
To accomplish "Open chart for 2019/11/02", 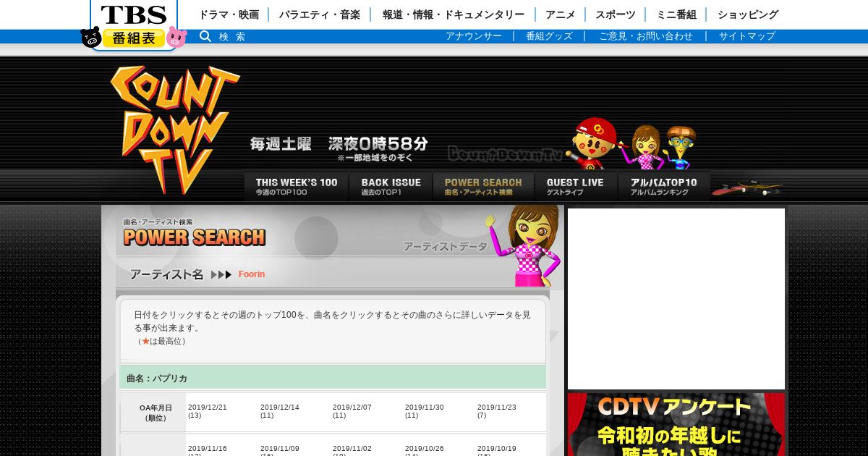I will click(x=352, y=449).
